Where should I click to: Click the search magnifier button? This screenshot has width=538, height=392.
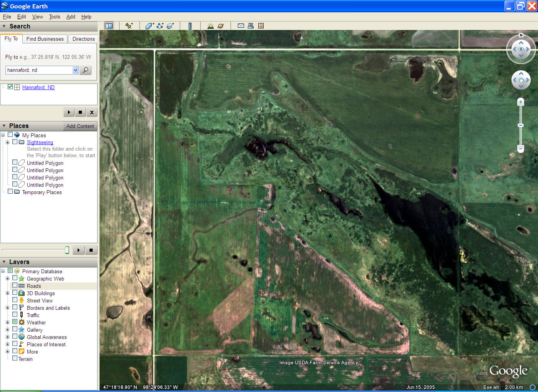tap(85, 70)
